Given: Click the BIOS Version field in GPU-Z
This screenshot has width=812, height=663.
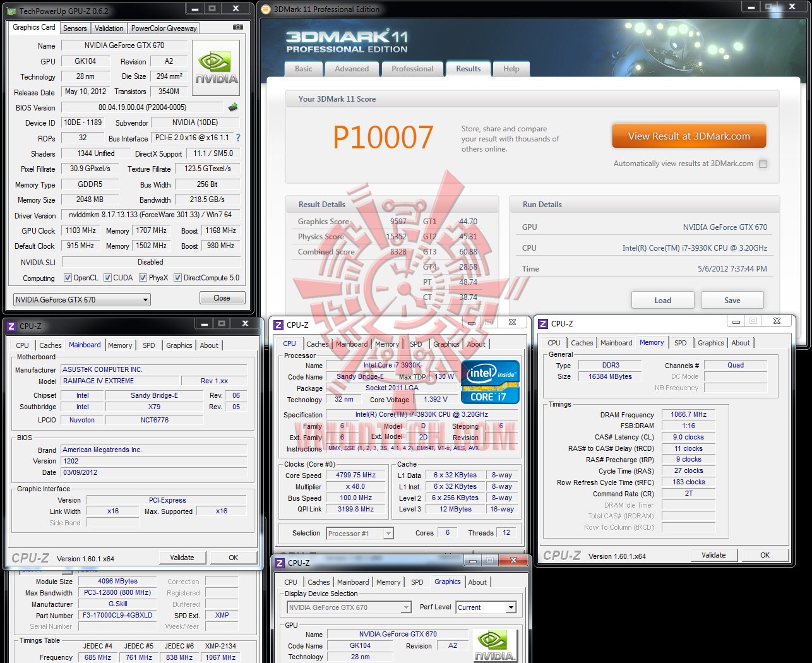Looking at the screenshot, I should (142, 107).
